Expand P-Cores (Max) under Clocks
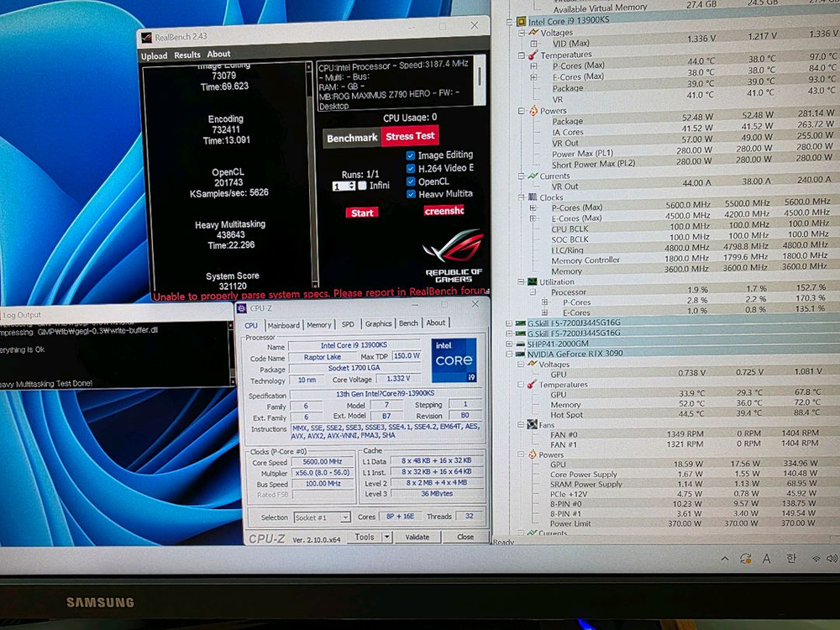 (x=533, y=207)
